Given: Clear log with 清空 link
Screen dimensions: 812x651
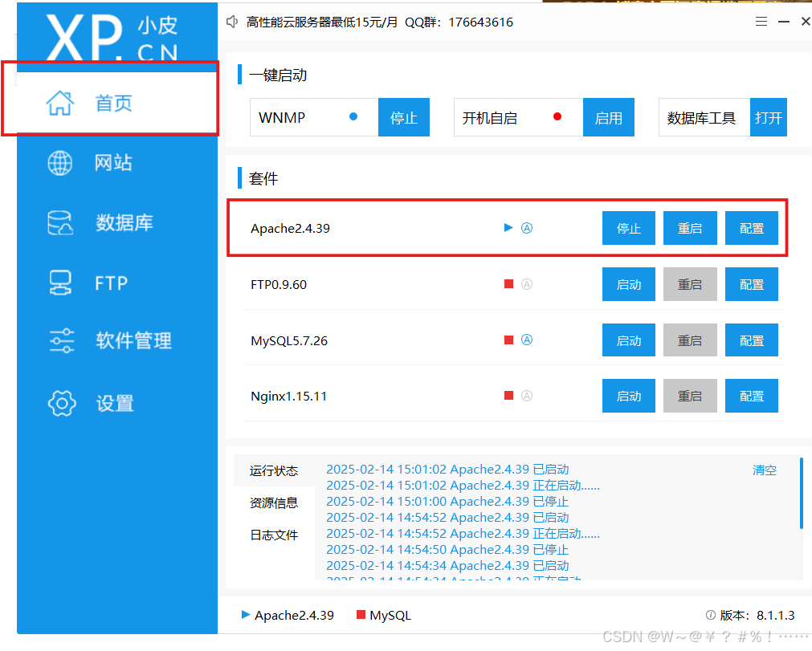Looking at the screenshot, I should click(765, 470).
